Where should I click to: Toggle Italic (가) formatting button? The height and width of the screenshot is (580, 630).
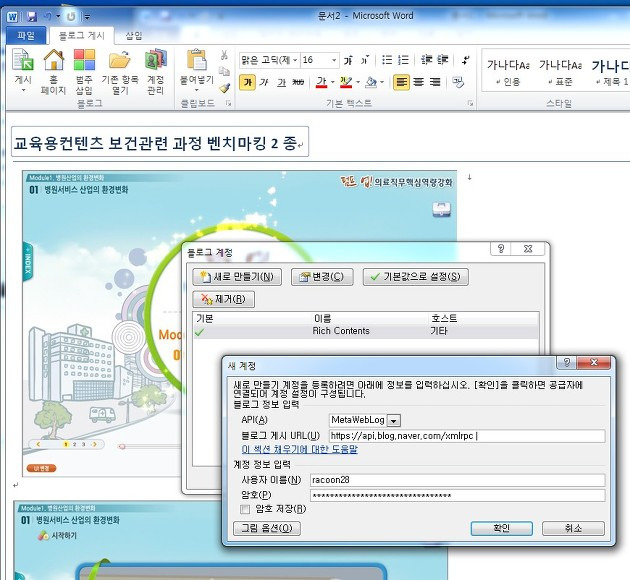[x=264, y=82]
